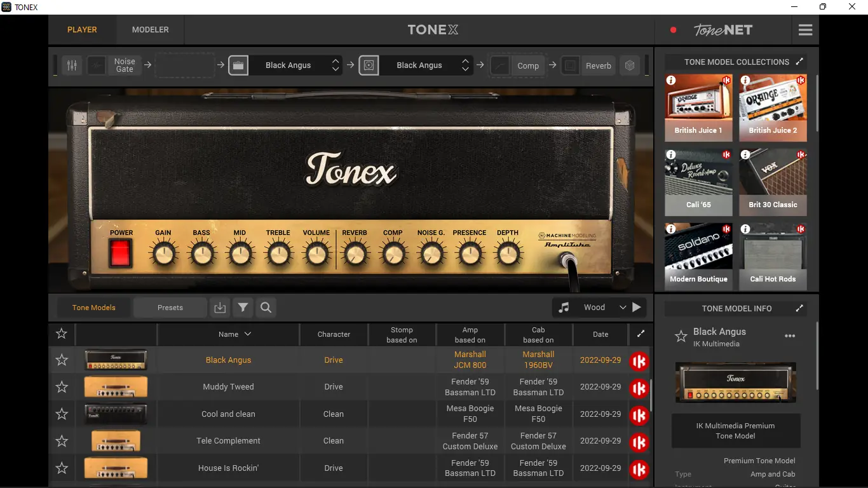868x488 pixels.
Task: Select the cabinet icon next to Black Angus
Action: pyautogui.click(x=369, y=65)
